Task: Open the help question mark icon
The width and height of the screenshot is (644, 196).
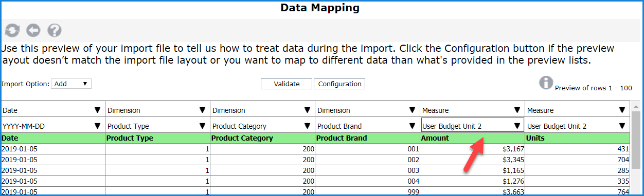Action: tap(55, 31)
